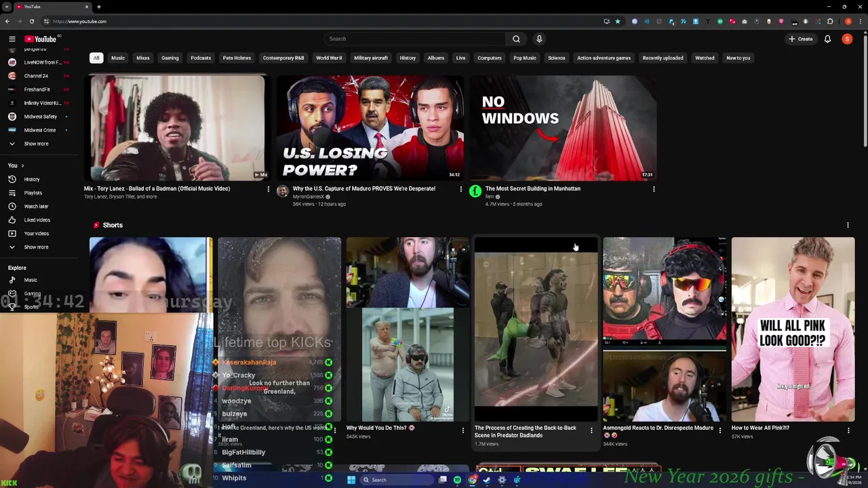868x488 pixels.
Task: Open account avatar menu
Action: 847,39
